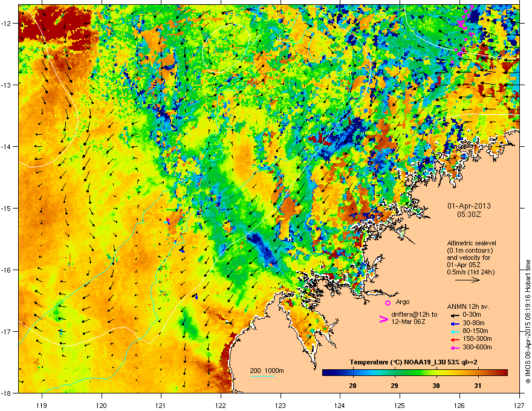
Task: Click the '200 1000m' contour label
Action: click(x=267, y=371)
